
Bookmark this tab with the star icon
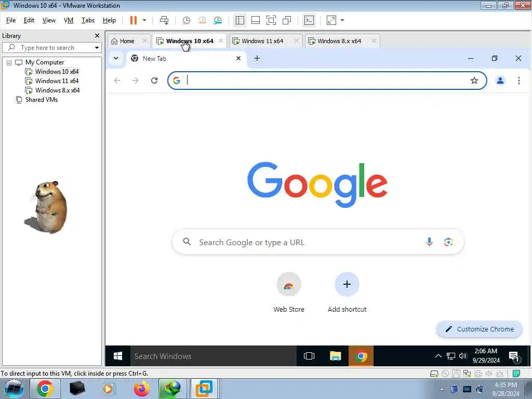[474, 81]
